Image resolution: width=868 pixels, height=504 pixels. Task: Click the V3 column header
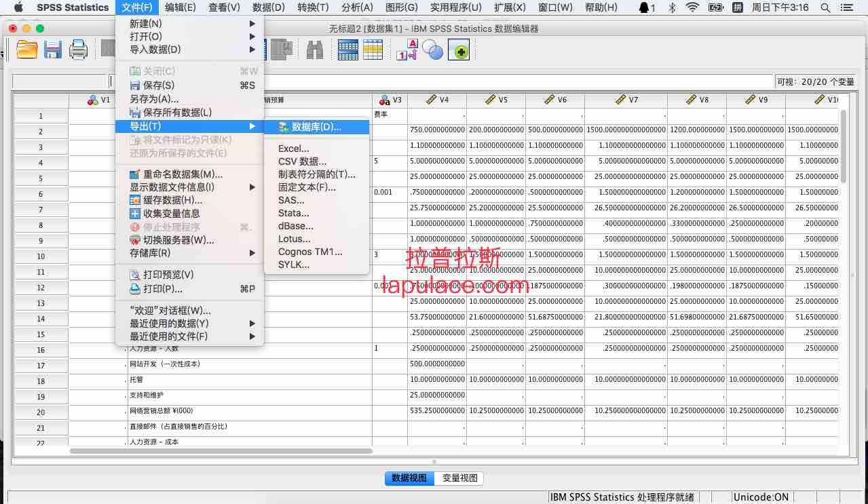tap(390, 100)
